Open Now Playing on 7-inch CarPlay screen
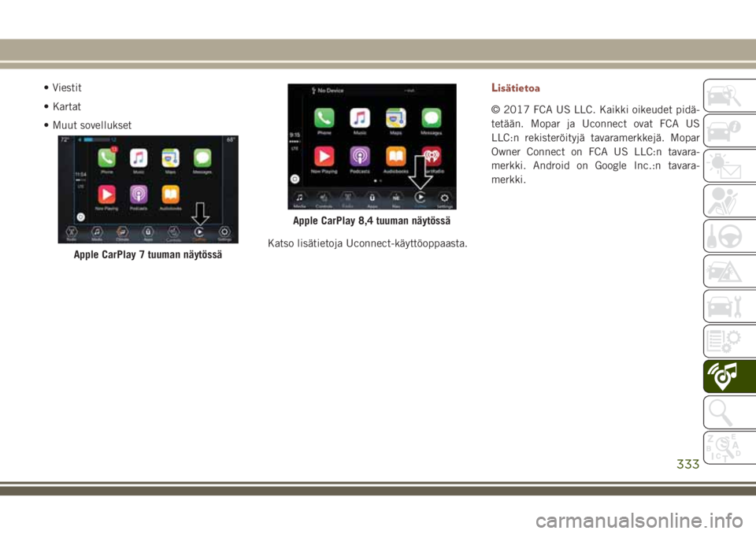This screenshot has width=756, height=534. pyautogui.click(x=106, y=195)
